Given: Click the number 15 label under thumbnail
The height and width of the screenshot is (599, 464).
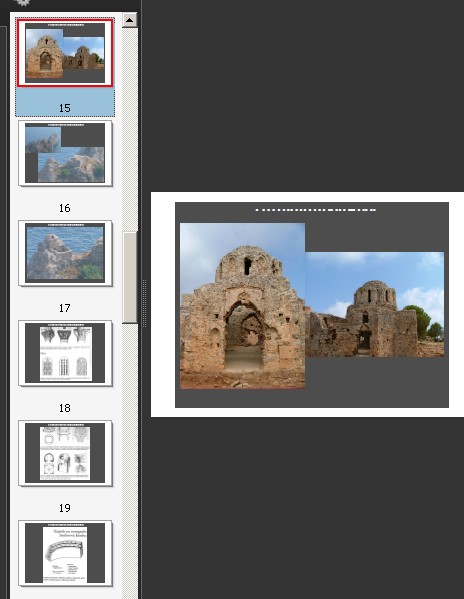Looking at the screenshot, I should pos(65,108).
